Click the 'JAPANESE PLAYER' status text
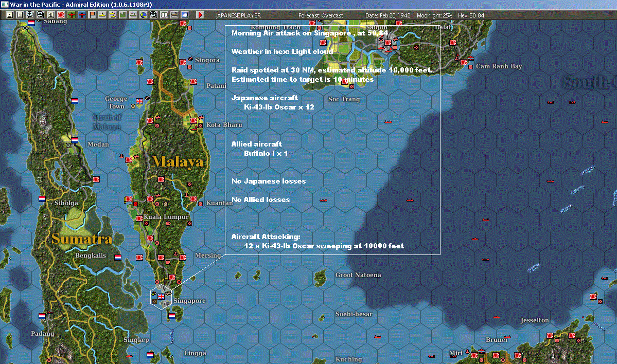The image size is (617, 364). tap(238, 15)
